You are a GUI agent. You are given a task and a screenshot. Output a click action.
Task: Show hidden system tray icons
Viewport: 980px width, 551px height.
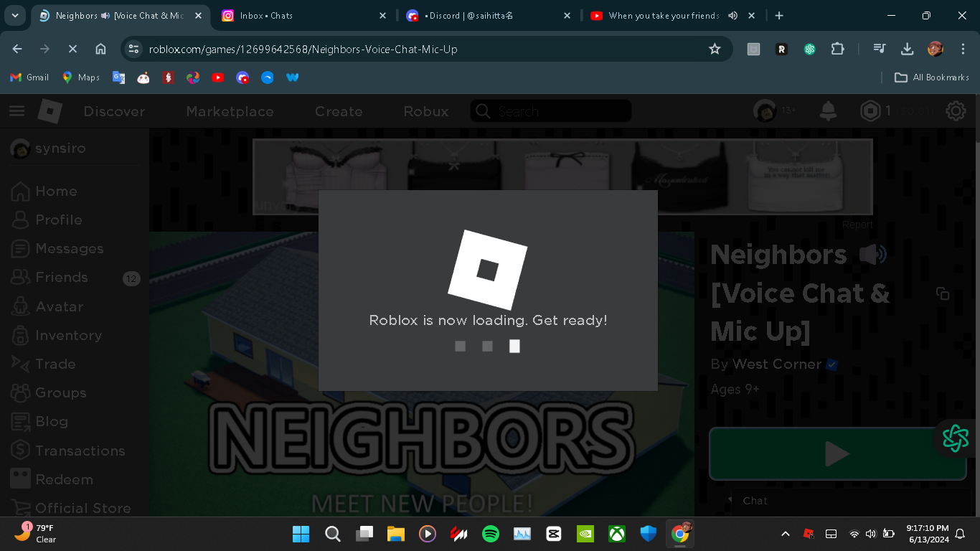785,534
